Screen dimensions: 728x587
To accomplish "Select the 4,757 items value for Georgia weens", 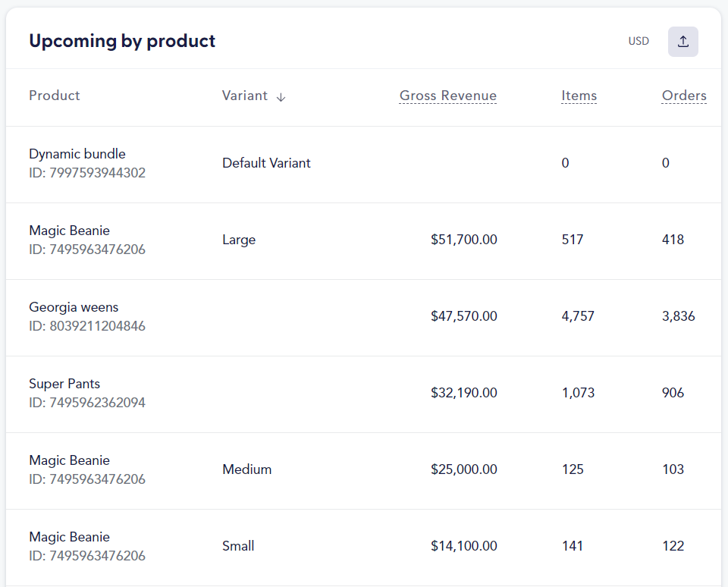I will pyautogui.click(x=579, y=316).
